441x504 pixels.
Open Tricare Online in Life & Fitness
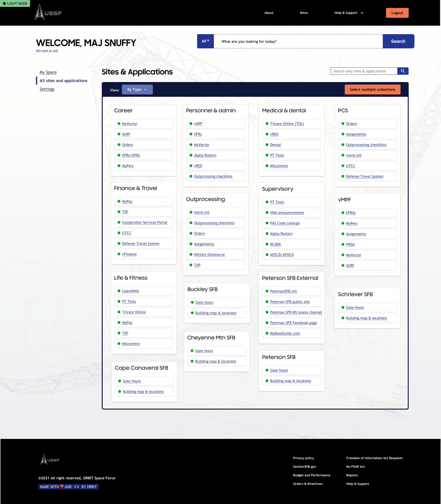[134, 312]
